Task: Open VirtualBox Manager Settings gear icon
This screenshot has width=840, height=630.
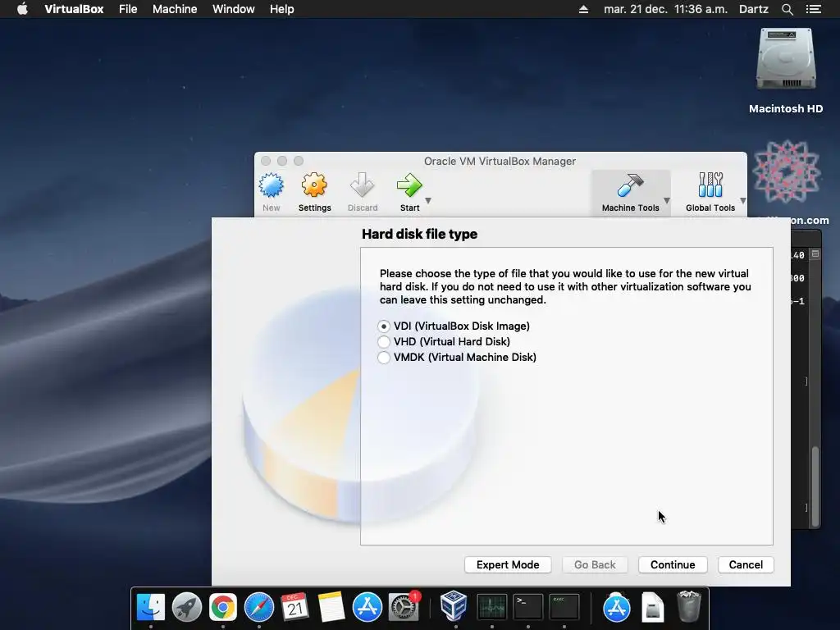Action: [x=314, y=185]
